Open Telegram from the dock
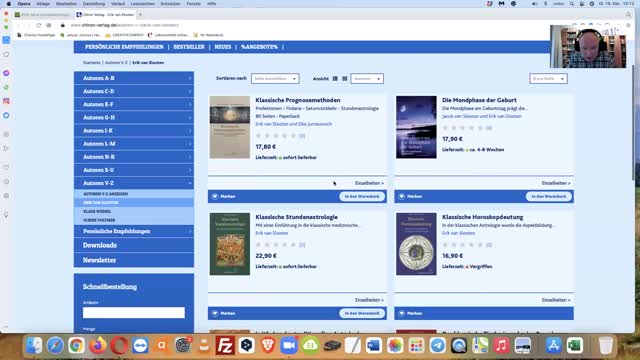This screenshot has width=640, height=360. (438, 345)
